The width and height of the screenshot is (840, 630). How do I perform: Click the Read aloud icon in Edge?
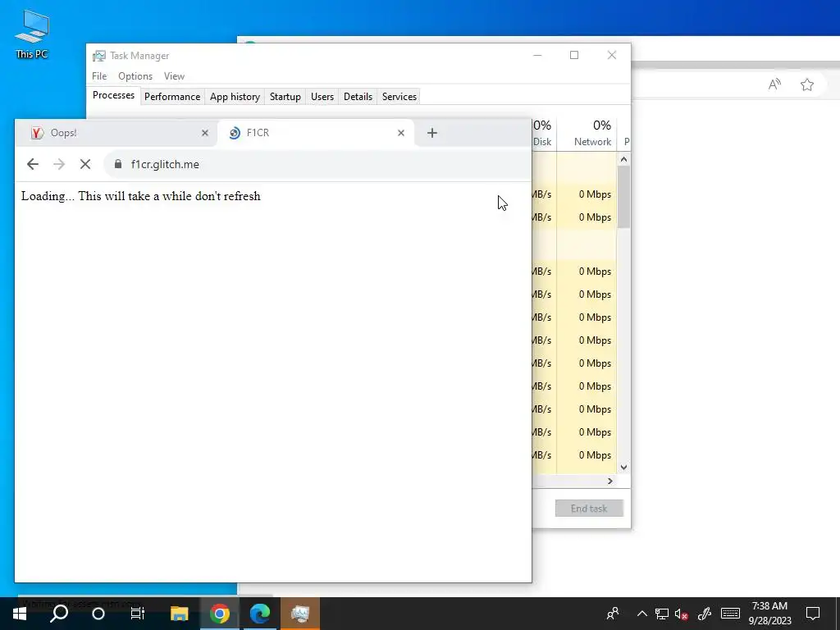774,84
